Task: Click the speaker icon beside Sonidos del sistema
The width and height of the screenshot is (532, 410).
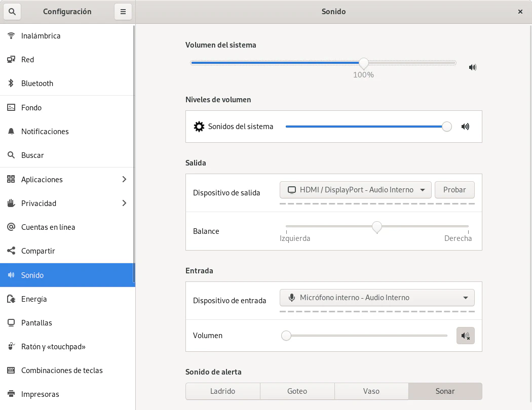Action: pos(465,127)
